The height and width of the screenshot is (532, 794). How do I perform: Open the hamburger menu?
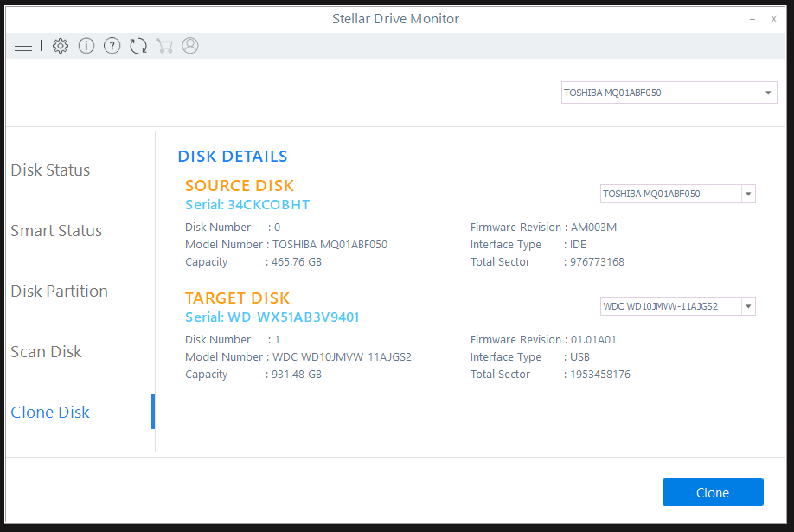[x=23, y=46]
